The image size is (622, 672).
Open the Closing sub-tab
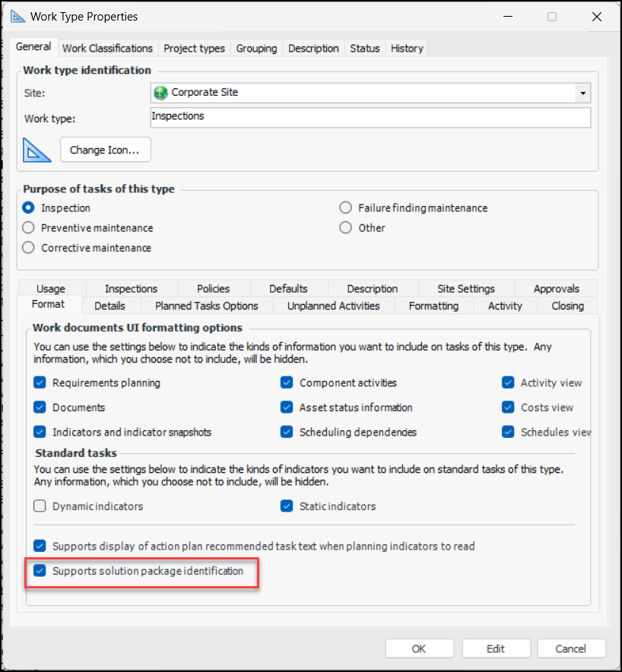pyautogui.click(x=567, y=306)
